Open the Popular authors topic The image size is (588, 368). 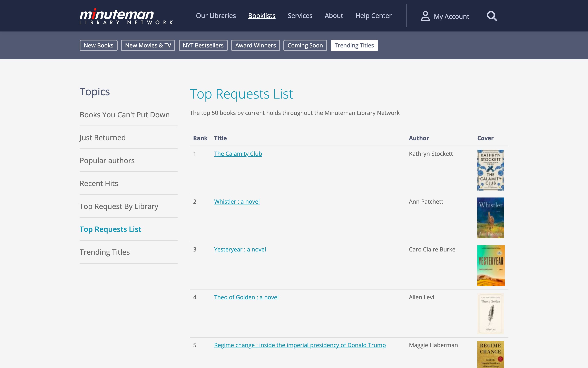click(x=107, y=160)
